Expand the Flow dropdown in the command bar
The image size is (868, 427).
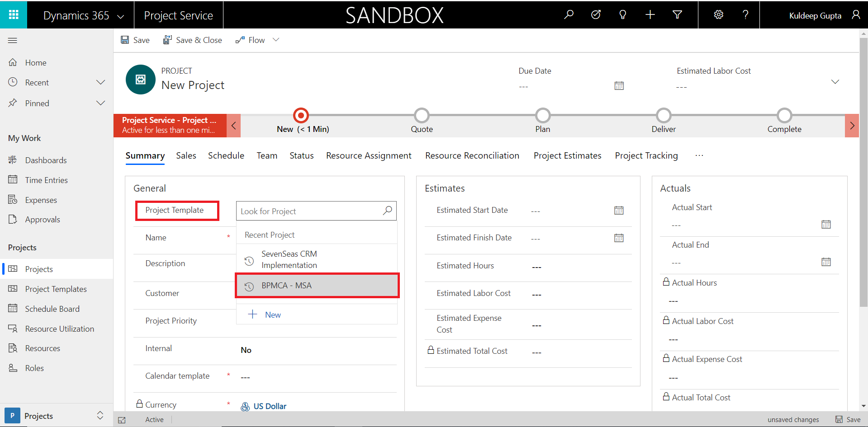(276, 40)
